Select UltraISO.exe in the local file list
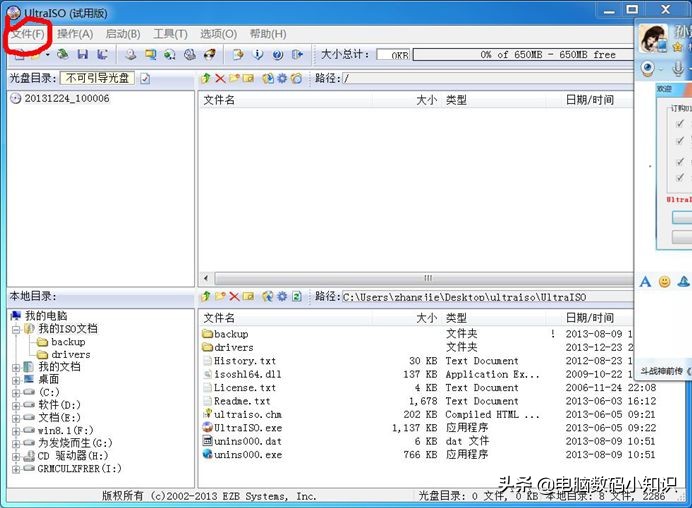The height and width of the screenshot is (508, 692). [x=248, y=427]
